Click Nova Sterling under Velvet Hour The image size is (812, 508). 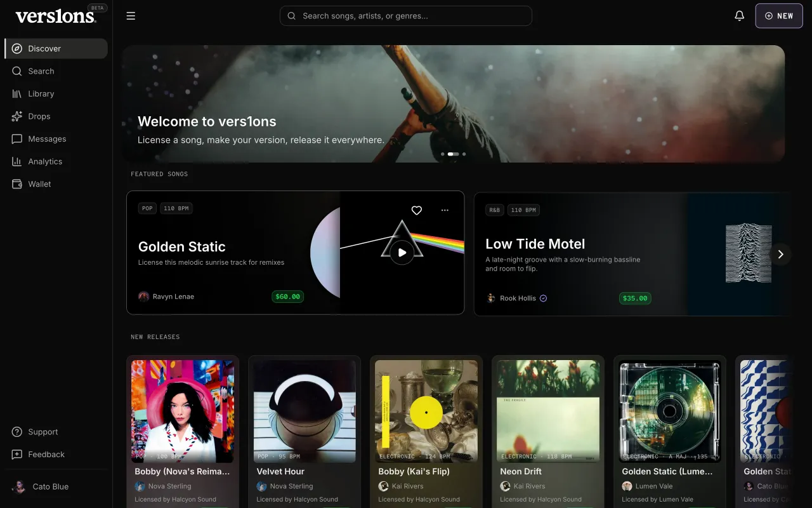click(292, 486)
